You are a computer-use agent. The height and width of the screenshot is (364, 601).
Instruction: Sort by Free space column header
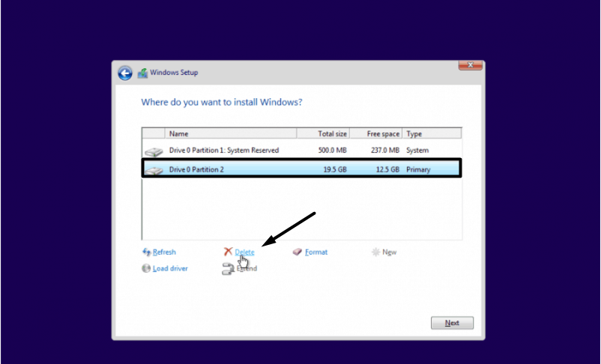pos(376,134)
